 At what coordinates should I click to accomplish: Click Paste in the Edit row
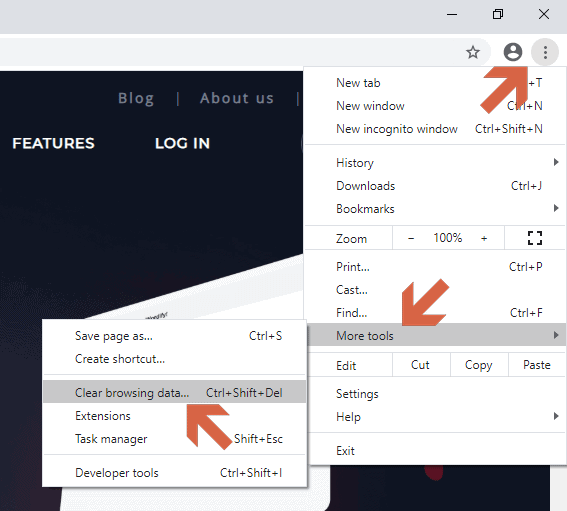537,365
